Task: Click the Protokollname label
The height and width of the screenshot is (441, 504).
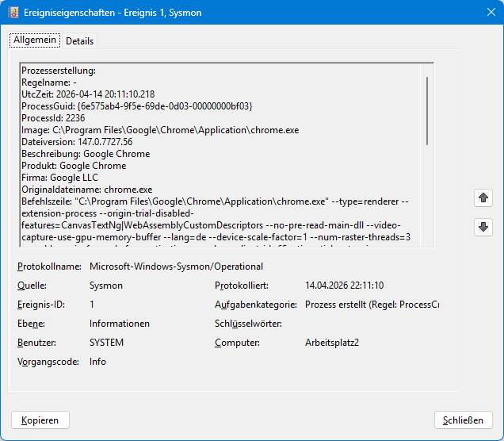Action: pos(49,267)
